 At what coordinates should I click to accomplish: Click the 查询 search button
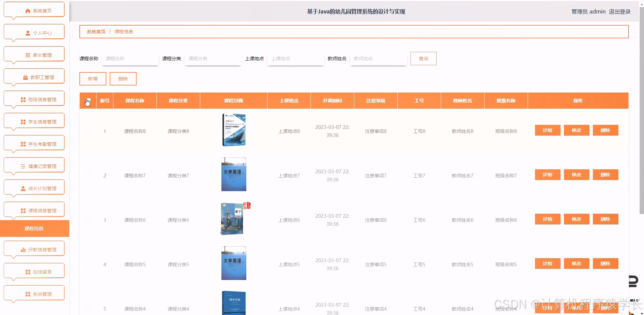pos(423,58)
